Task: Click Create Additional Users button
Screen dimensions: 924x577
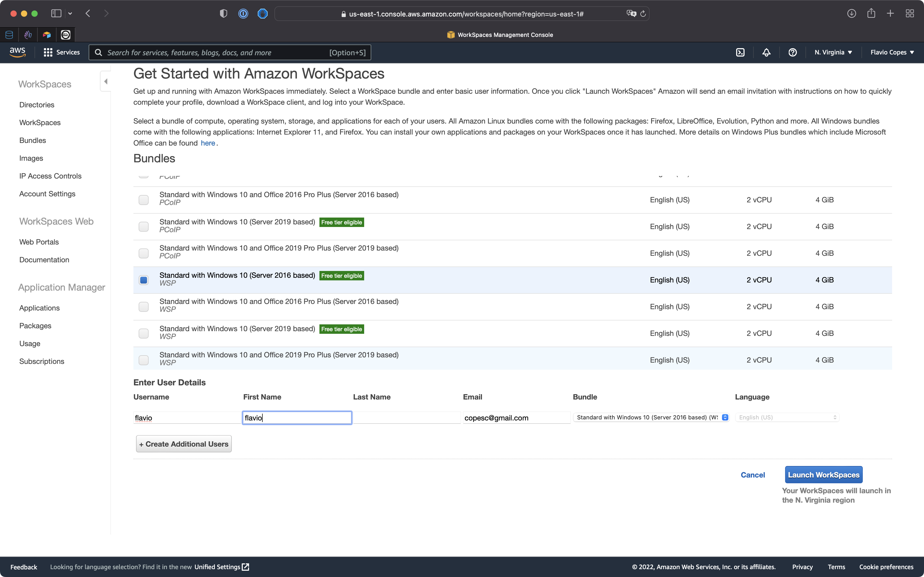Action: pyautogui.click(x=184, y=444)
